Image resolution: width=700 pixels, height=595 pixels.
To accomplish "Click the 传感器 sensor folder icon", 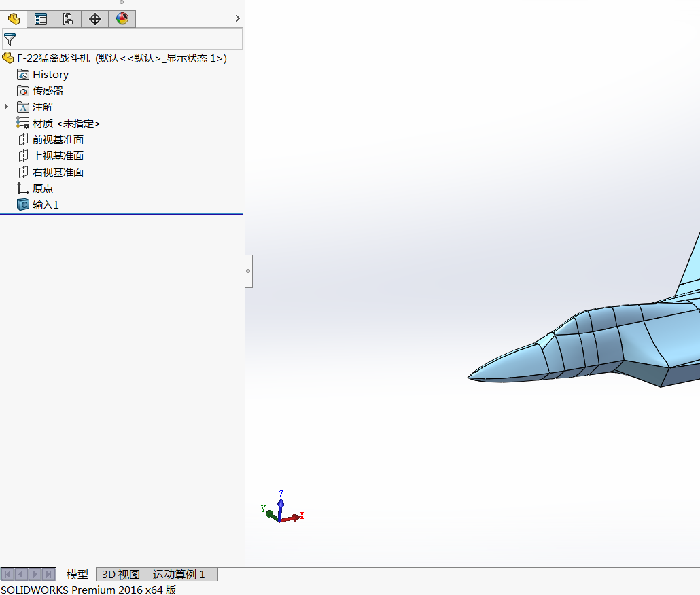I will tap(23, 90).
